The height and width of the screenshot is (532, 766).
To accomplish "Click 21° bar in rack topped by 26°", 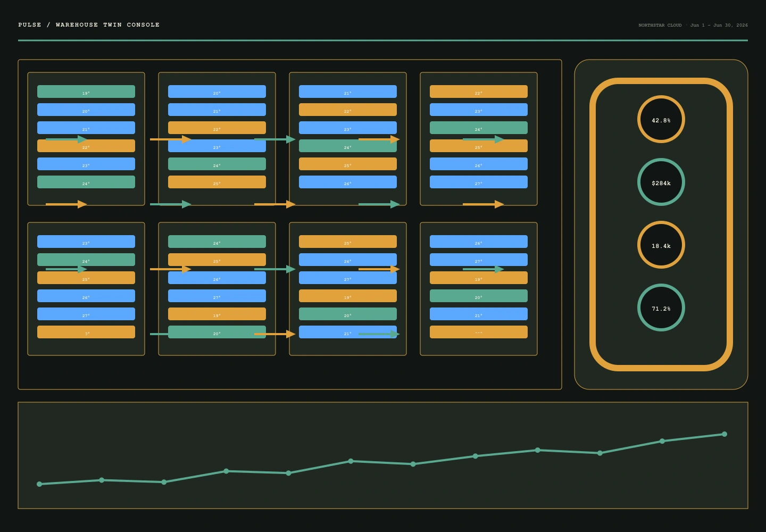I will click(x=479, y=314).
